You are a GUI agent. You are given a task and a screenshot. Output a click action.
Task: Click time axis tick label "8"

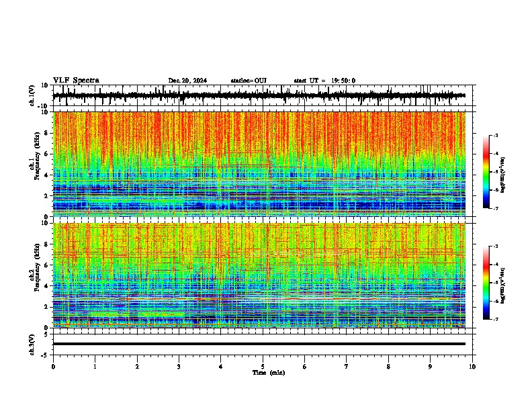pos(388,367)
